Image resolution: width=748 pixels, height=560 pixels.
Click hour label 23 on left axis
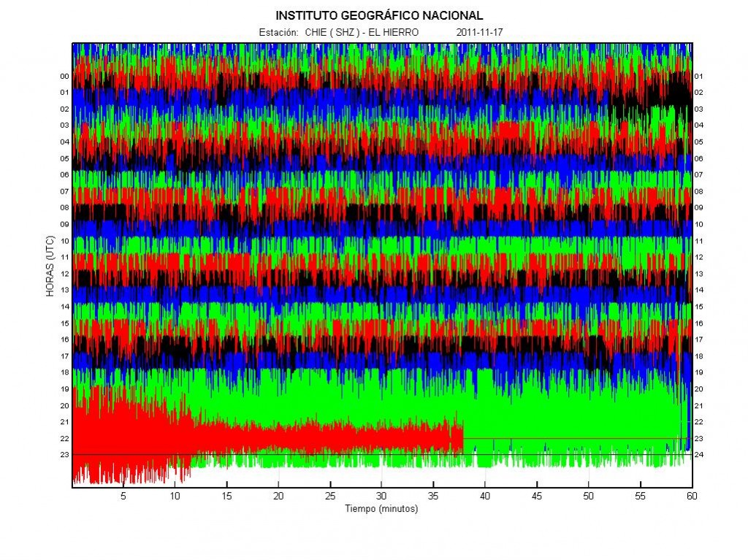64,455
